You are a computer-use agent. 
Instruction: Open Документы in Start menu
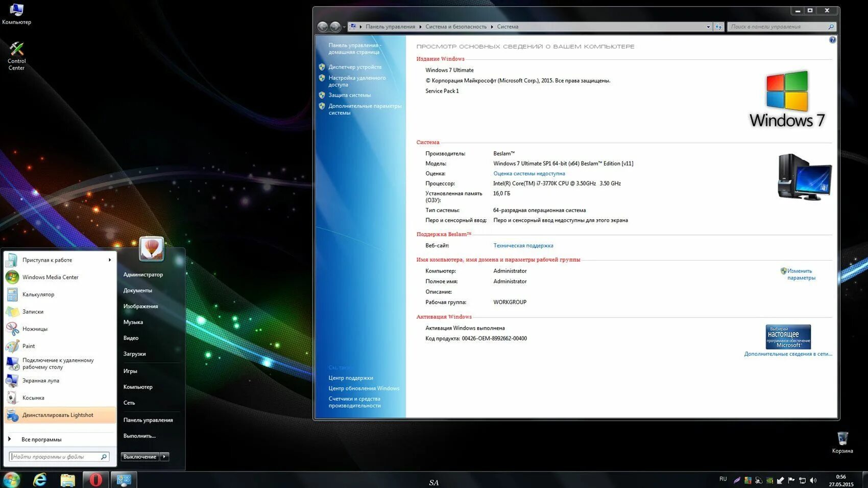[x=137, y=291]
